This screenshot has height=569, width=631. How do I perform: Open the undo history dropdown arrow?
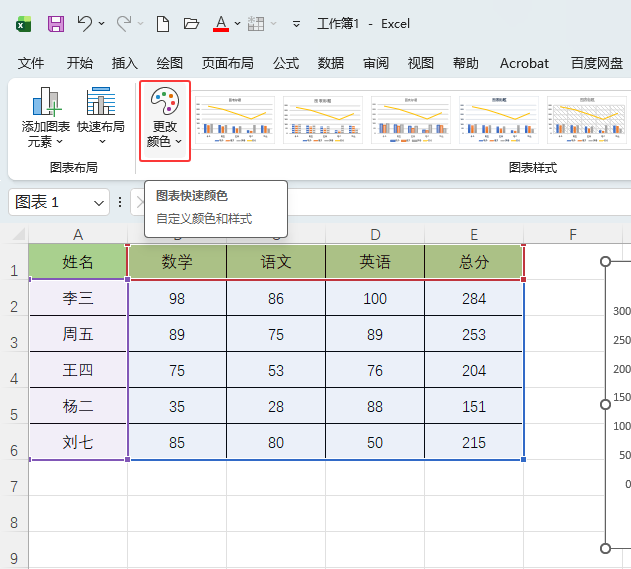coord(101,24)
